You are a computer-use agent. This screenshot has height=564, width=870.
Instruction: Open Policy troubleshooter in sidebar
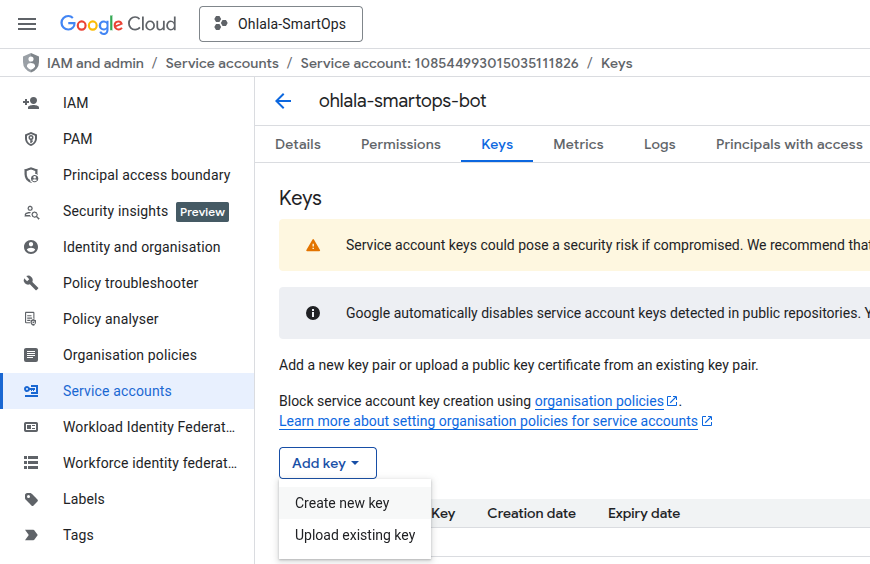tap(128, 283)
